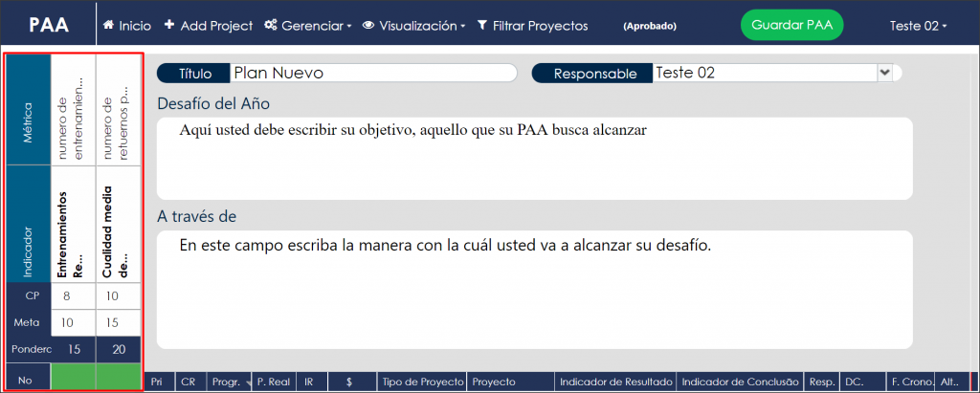The width and height of the screenshot is (980, 393).
Task: Click Tipo de Proyecto column header
Action: [422, 382]
